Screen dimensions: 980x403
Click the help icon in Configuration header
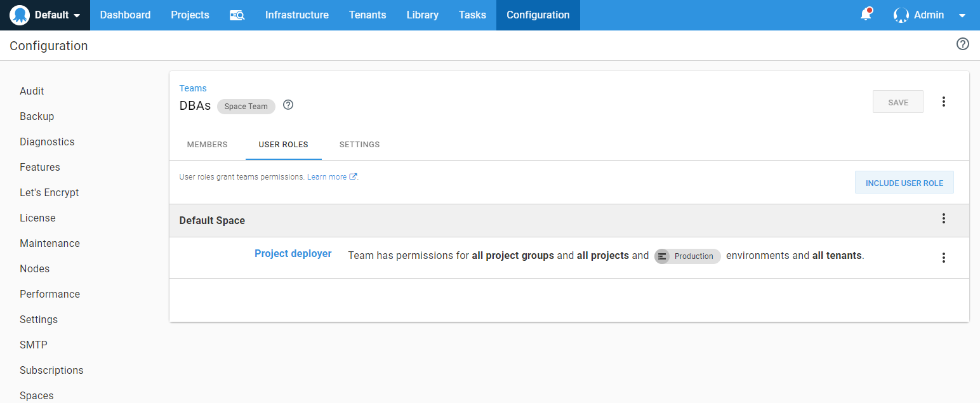coord(962,44)
